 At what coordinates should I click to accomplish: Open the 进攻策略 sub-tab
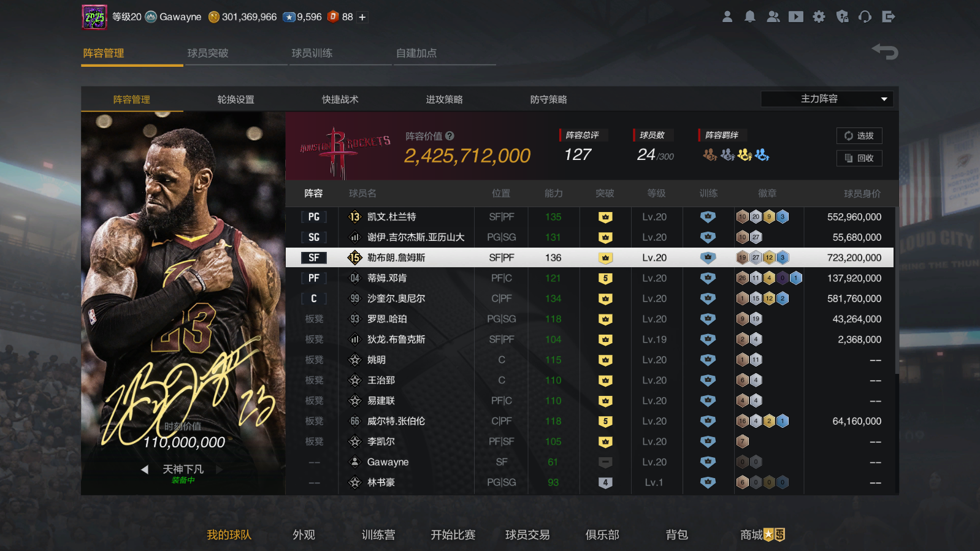click(x=445, y=99)
